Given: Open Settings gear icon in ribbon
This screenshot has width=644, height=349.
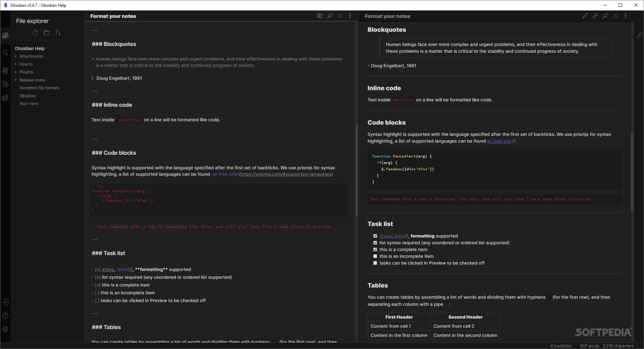Looking at the screenshot, I should [5, 329].
